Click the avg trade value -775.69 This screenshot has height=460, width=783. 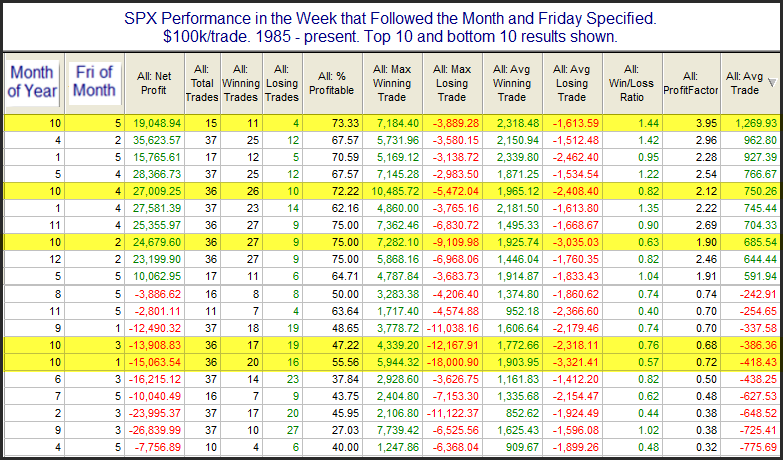click(x=760, y=448)
